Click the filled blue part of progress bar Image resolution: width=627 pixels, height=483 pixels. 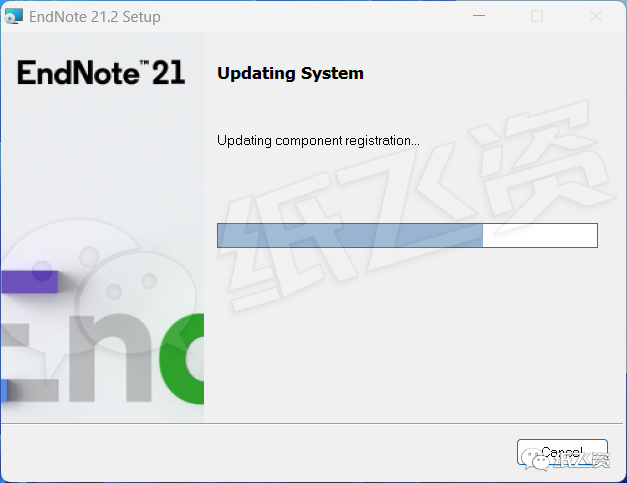(x=350, y=236)
